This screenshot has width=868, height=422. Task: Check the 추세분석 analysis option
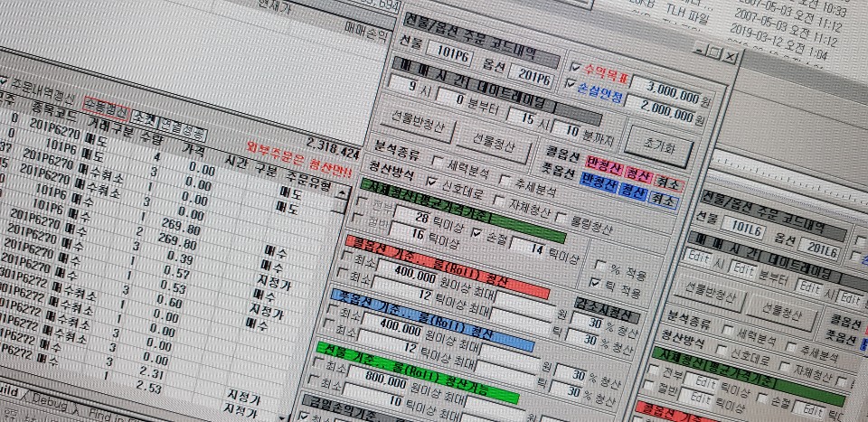point(505,181)
